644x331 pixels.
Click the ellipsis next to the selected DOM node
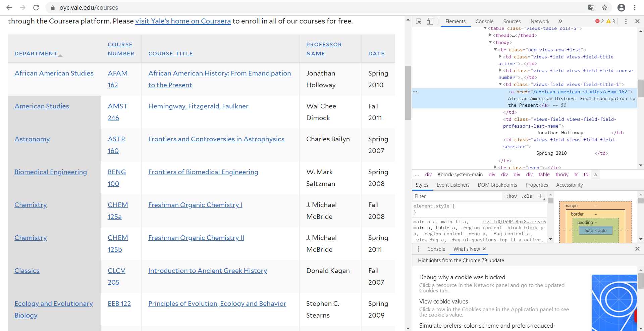pyautogui.click(x=415, y=92)
